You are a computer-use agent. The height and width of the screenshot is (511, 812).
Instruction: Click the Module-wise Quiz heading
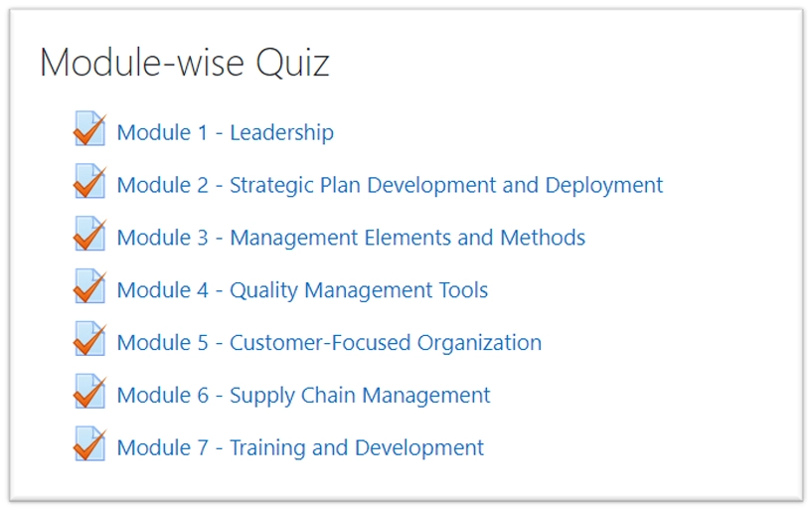[x=185, y=64]
